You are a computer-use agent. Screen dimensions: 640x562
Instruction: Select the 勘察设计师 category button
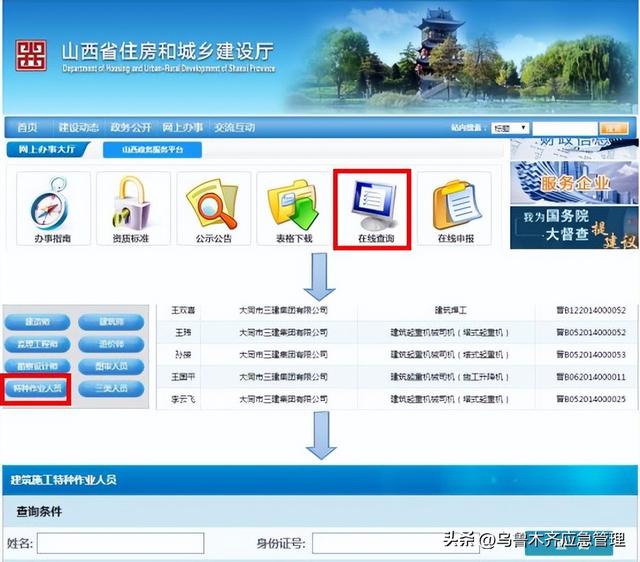click(x=37, y=366)
